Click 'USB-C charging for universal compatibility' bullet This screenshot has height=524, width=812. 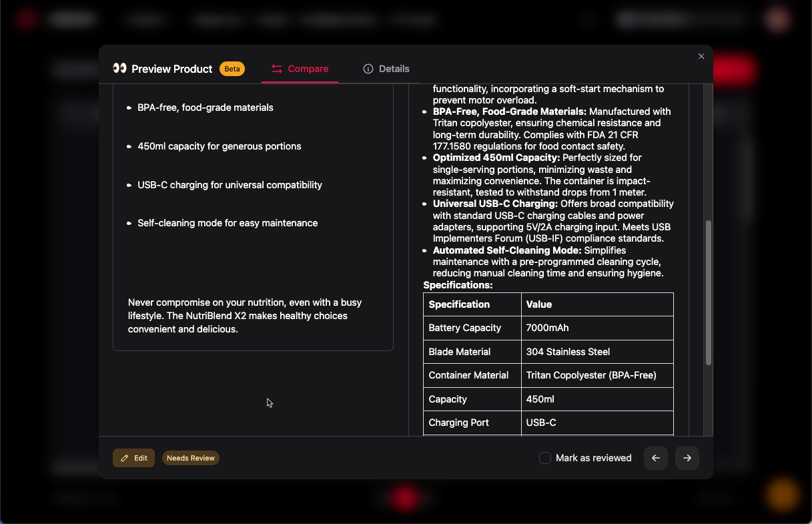(230, 185)
